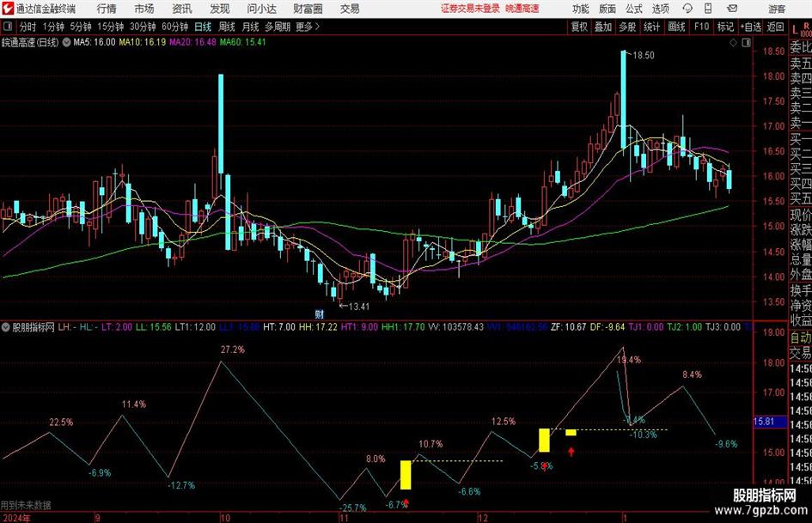The height and width of the screenshot is (523, 812).
Task: Switch to the 月线 monthly tab
Action: click(250, 27)
